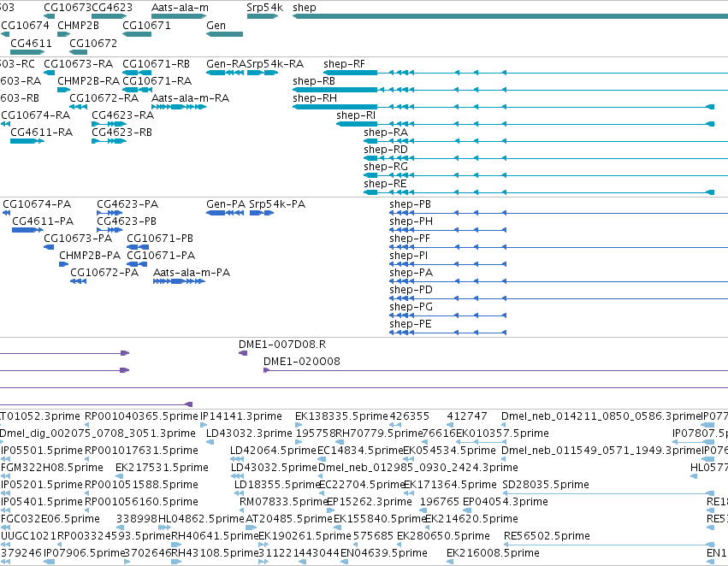Viewport: 728px width, 566px height.
Task: Open the Aats-ala-m-PA protein label
Action: tap(192, 274)
